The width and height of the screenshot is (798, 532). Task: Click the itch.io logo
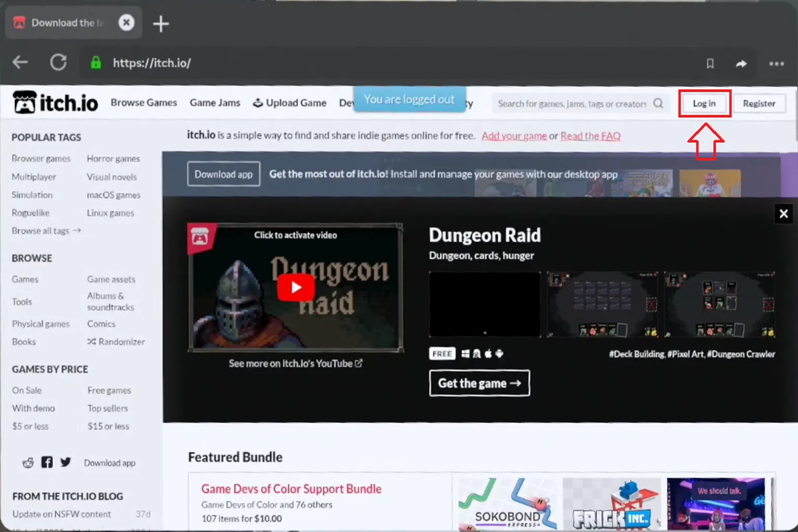tap(55, 102)
